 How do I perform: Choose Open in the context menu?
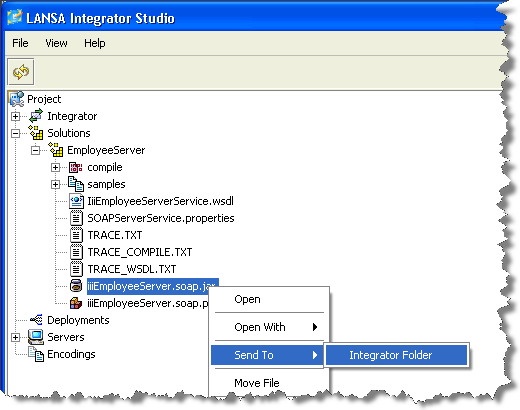click(247, 299)
